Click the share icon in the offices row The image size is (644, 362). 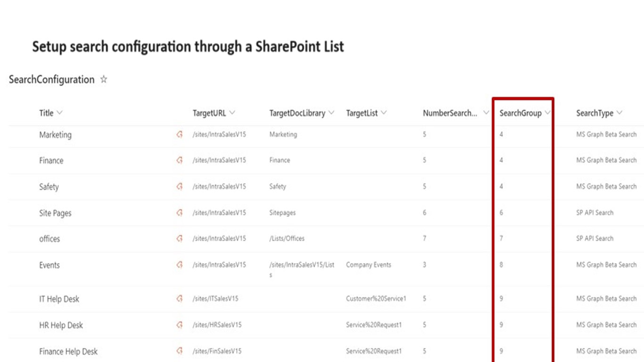coord(179,239)
